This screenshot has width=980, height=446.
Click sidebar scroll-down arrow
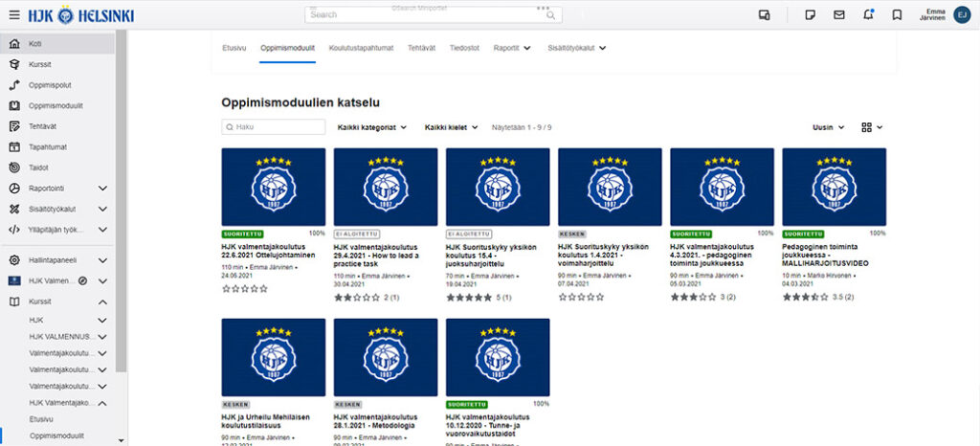click(122, 441)
